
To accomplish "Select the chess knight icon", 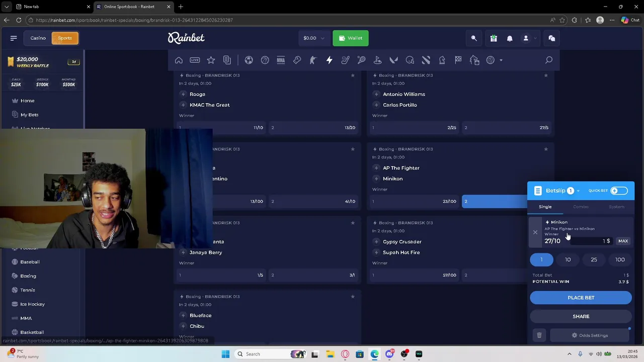I will click(442, 60).
